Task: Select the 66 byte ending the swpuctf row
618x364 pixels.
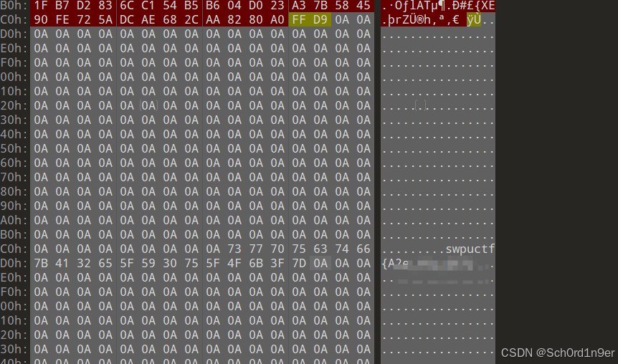Action: pos(363,249)
